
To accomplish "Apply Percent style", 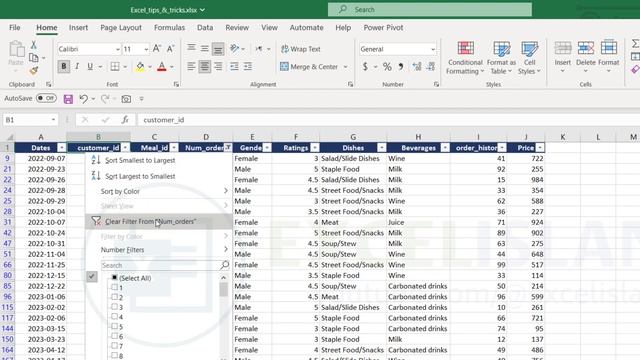I will pyautogui.click(x=387, y=66).
